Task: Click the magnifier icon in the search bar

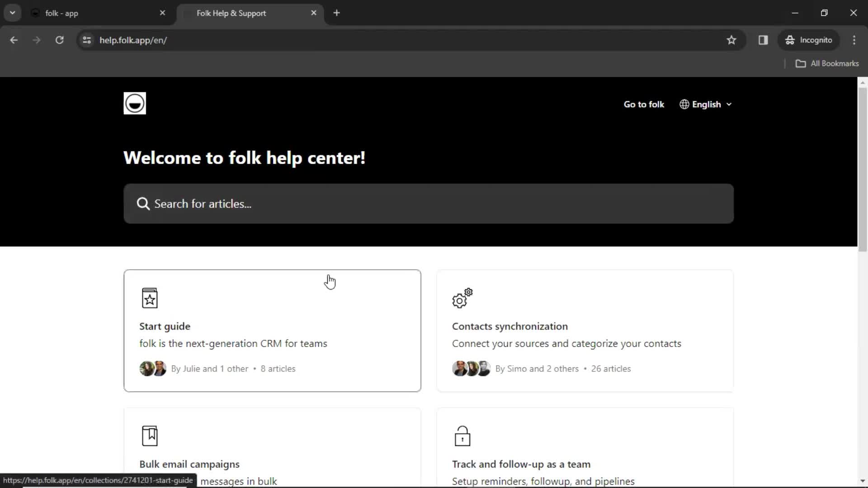Action: tap(143, 204)
